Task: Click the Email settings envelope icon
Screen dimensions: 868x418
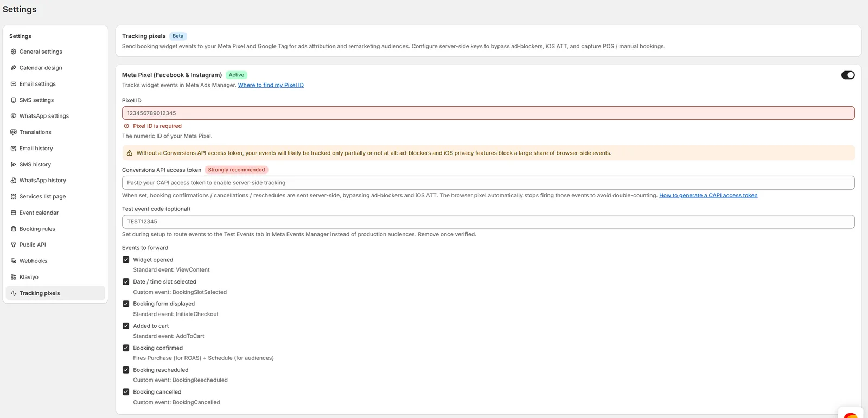Action: 14,84
